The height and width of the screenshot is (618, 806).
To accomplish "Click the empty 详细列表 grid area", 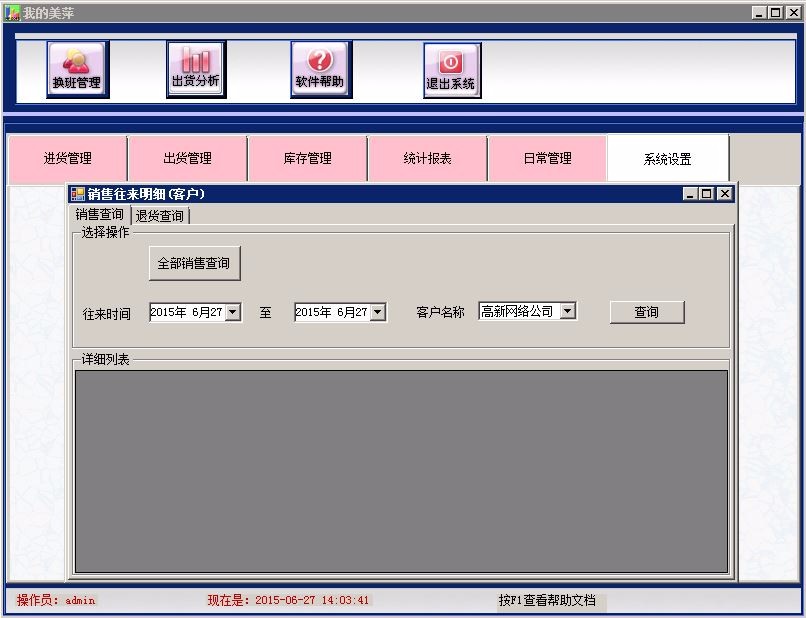I will tap(401, 471).
